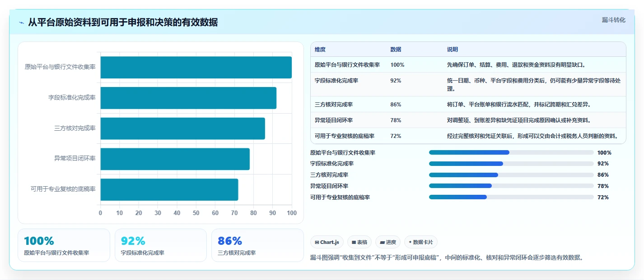Click the x-axis tick label 50
Viewport: 644px width, 280px height.
coord(196,213)
